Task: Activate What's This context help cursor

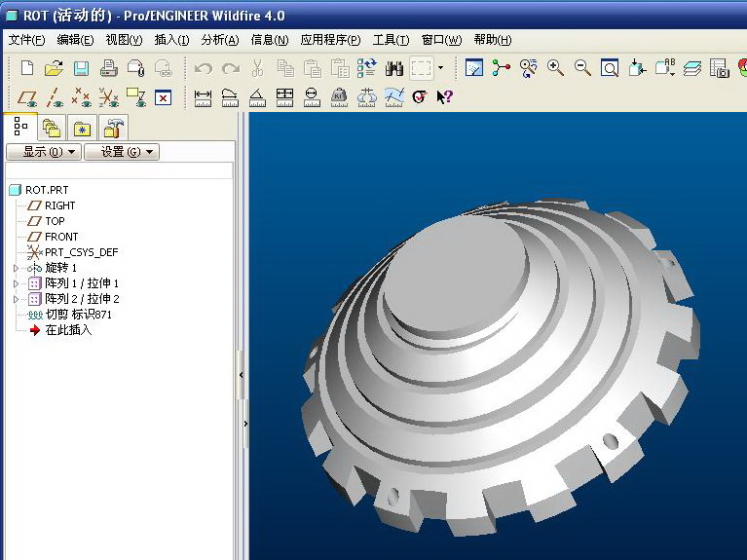Action: tap(444, 97)
